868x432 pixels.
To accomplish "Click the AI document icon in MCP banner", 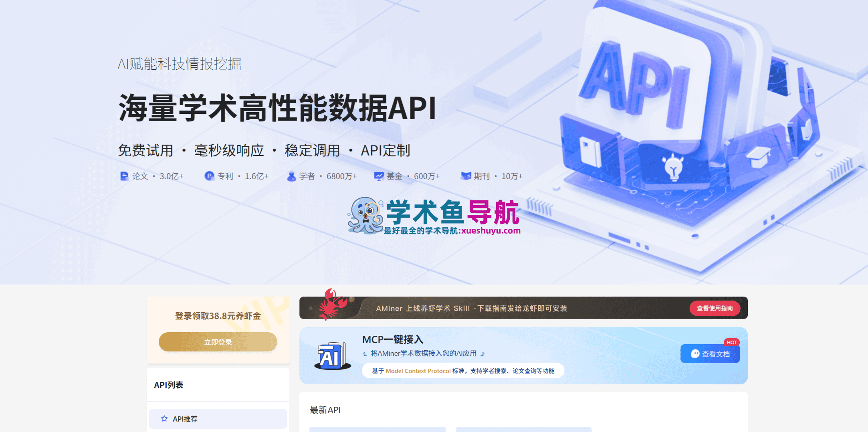I will pos(332,356).
